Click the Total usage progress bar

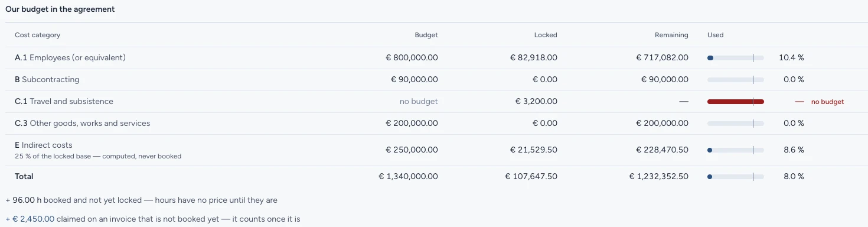pos(736,176)
